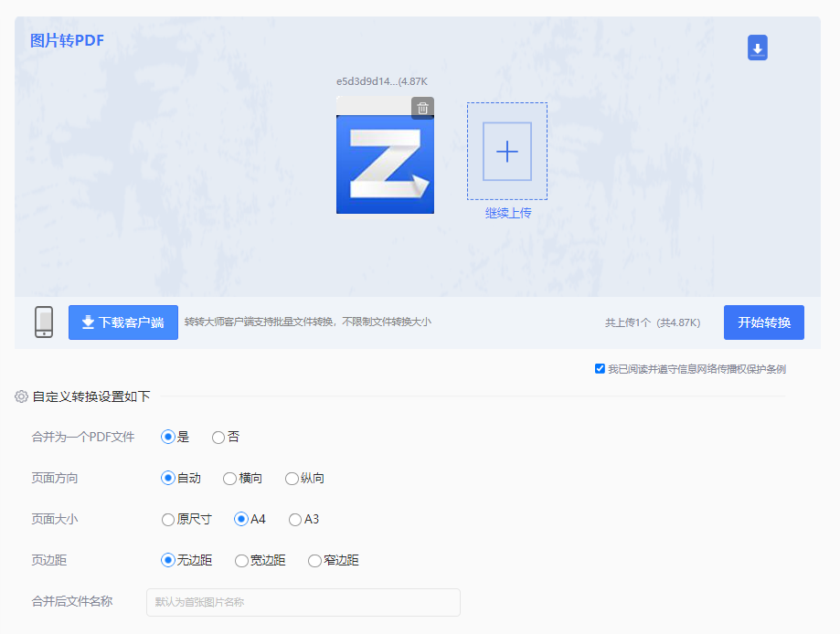The image size is (840, 634).
Task: Set page orientation to 横向
Action: [x=229, y=478]
